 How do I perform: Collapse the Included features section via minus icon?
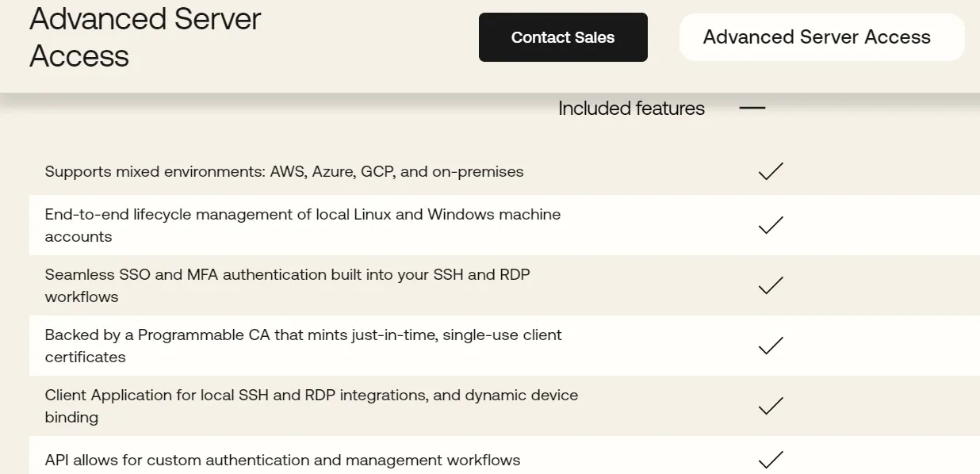(x=752, y=109)
